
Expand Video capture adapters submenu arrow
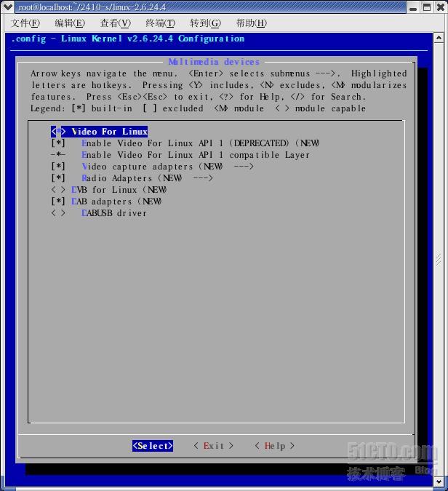click(x=244, y=167)
